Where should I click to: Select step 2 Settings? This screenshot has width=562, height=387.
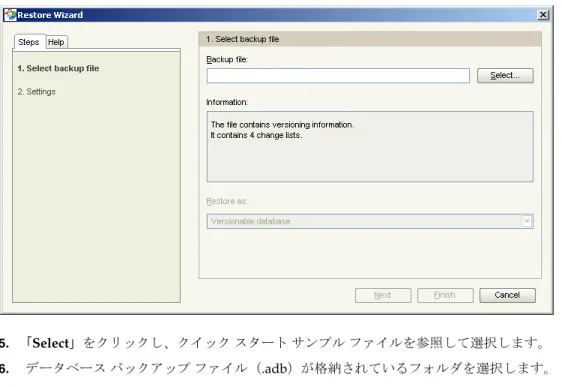click(x=37, y=92)
